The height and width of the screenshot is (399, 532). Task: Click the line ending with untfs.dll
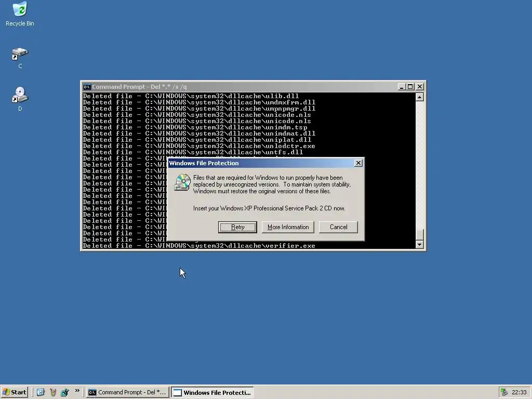pyautogui.click(x=193, y=152)
